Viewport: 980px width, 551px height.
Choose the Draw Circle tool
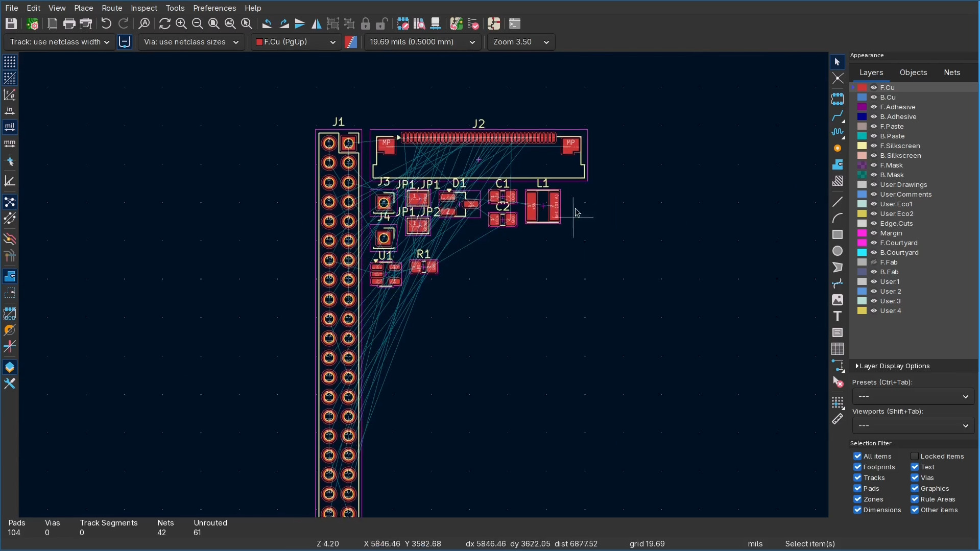838,251
